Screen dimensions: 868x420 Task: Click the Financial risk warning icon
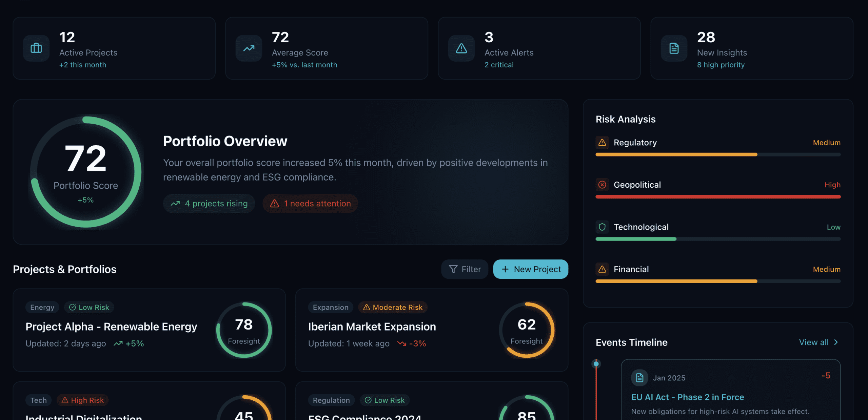[x=602, y=269]
